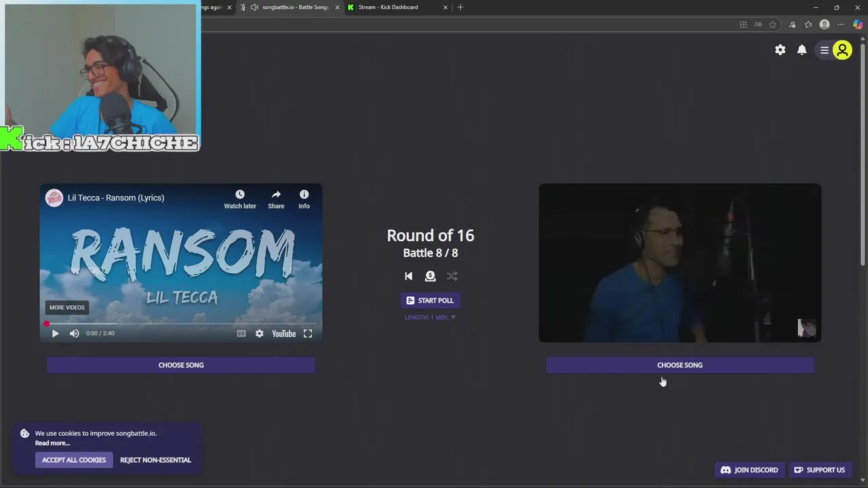Toggle captions on the Ransom video

point(241,333)
